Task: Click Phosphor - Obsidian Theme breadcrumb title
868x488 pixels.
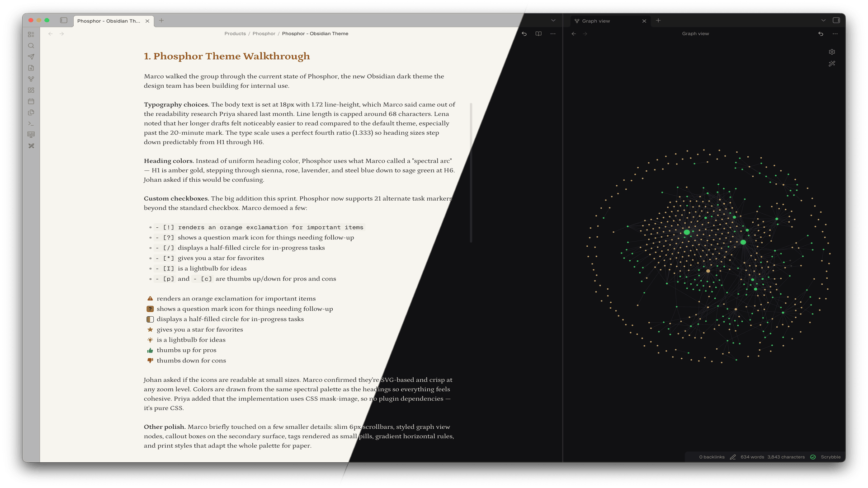Action: click(x=315, y=34)
